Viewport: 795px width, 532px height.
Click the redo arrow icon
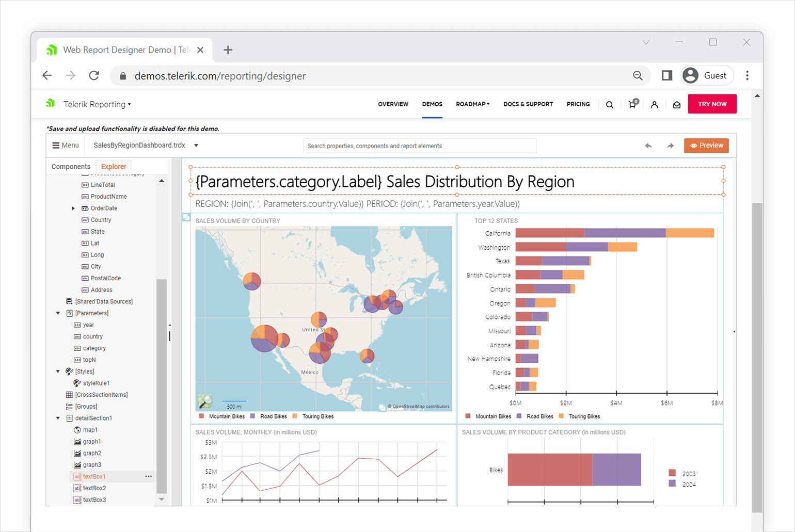click(x=671, y=146)
